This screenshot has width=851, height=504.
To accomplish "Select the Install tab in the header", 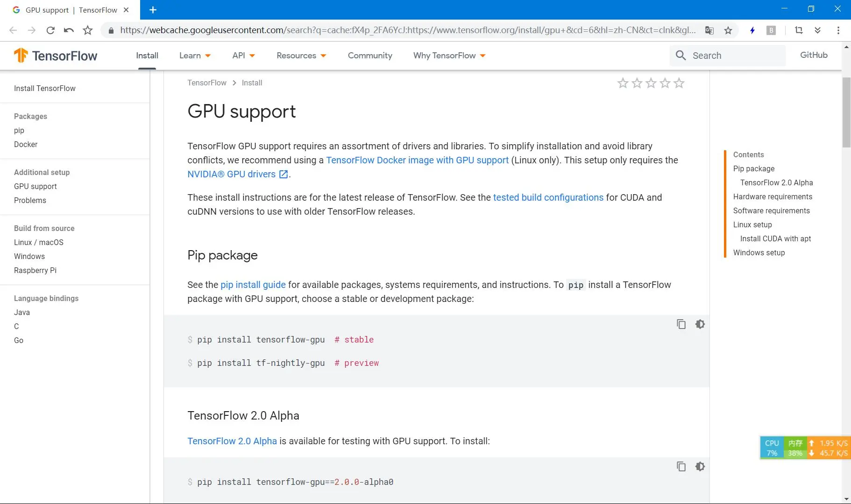I will click(x=147, y=56).
